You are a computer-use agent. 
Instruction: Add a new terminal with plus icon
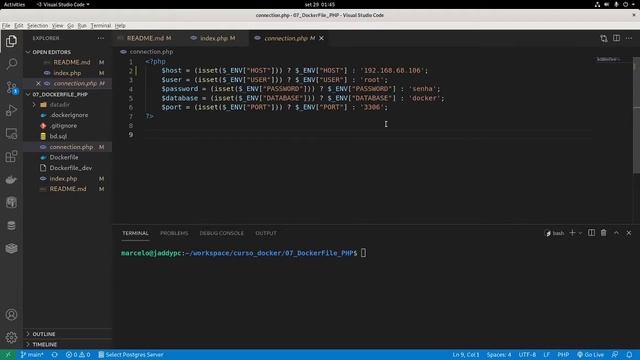pos(572,233)
